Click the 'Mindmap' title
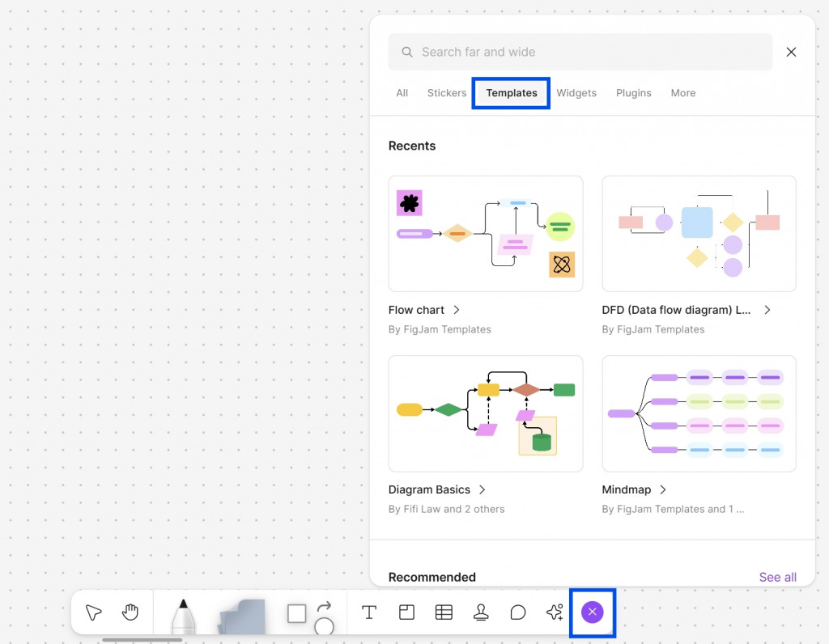This screenshot has height=644, width=829. click(627, 489)
